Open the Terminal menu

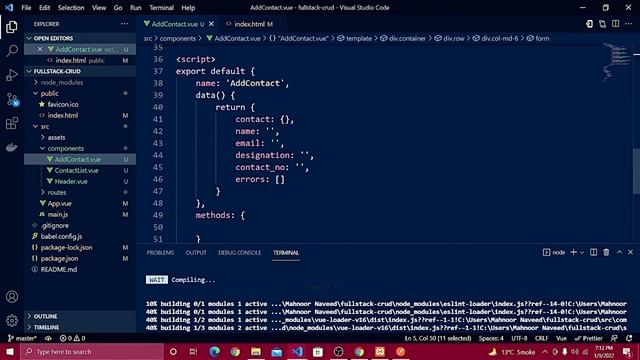(x=161, y=8)
